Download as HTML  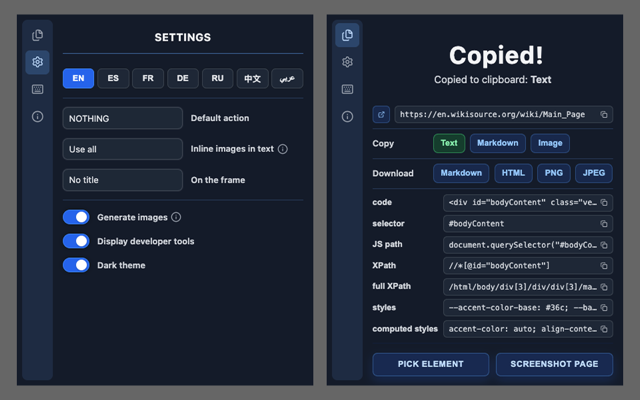coord(513,173)
